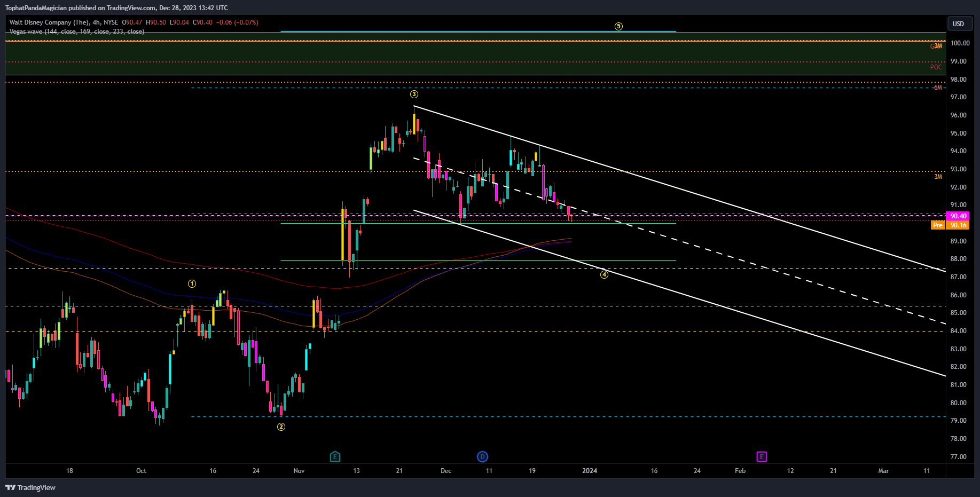
Task: Click 100.00 on the price axis
Action: tap(960, 43)
